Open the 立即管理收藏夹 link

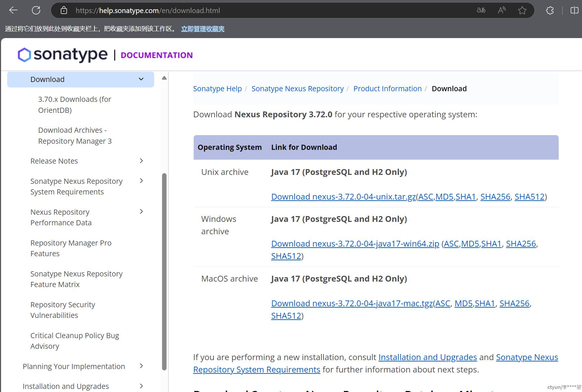click(203, 29)
